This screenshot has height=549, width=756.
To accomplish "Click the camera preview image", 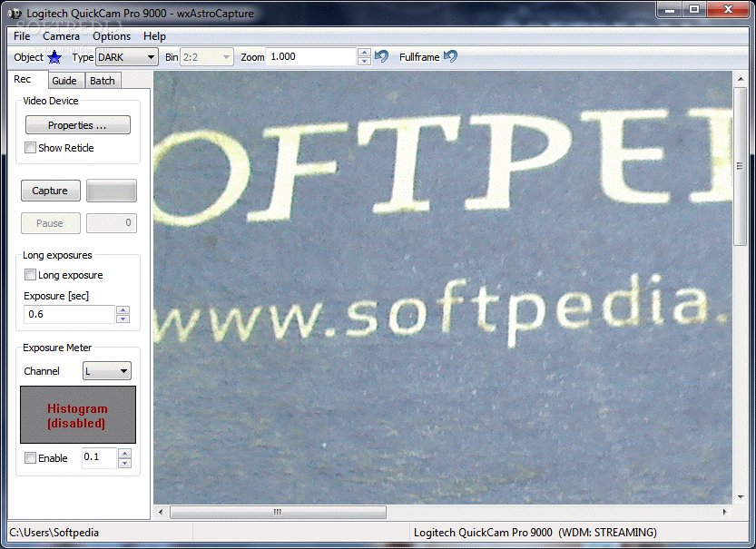I will pyautogui.click(x=443, y=288).
